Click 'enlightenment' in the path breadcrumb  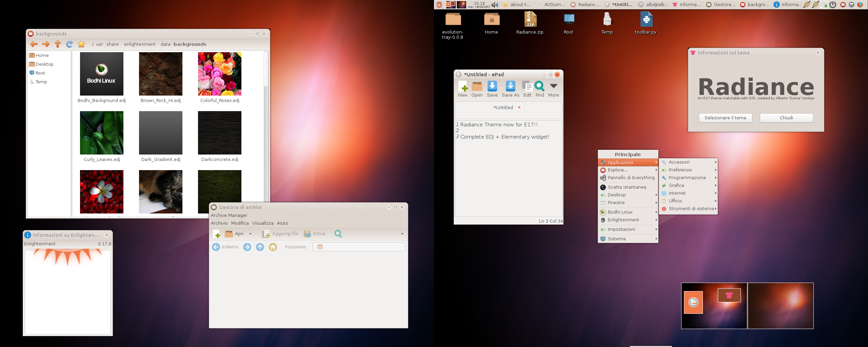(x=140, y=44)
